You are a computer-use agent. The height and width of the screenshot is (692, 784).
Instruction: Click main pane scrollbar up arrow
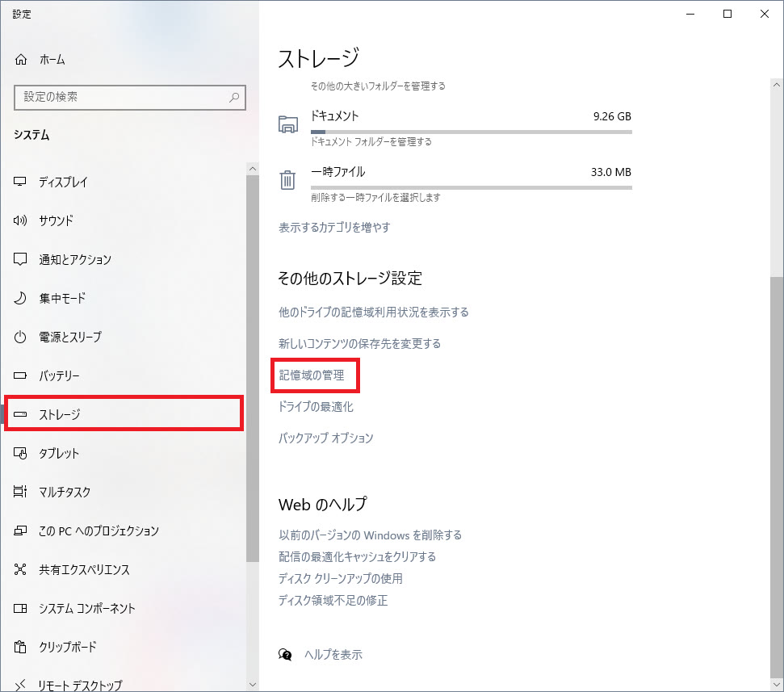coord(777,85)
